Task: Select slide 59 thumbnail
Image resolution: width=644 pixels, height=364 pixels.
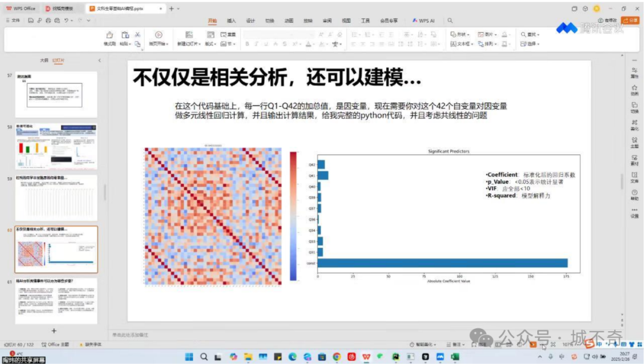Action: [x=56, y=198]
